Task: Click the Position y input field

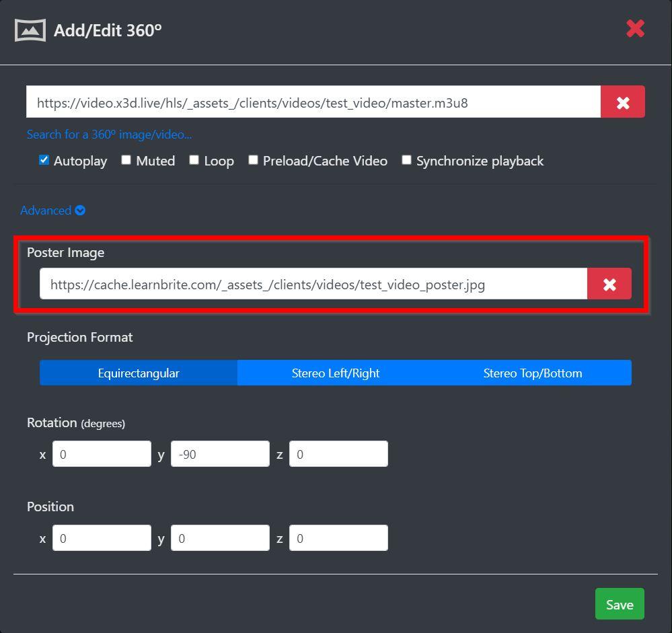Action: 220,538
